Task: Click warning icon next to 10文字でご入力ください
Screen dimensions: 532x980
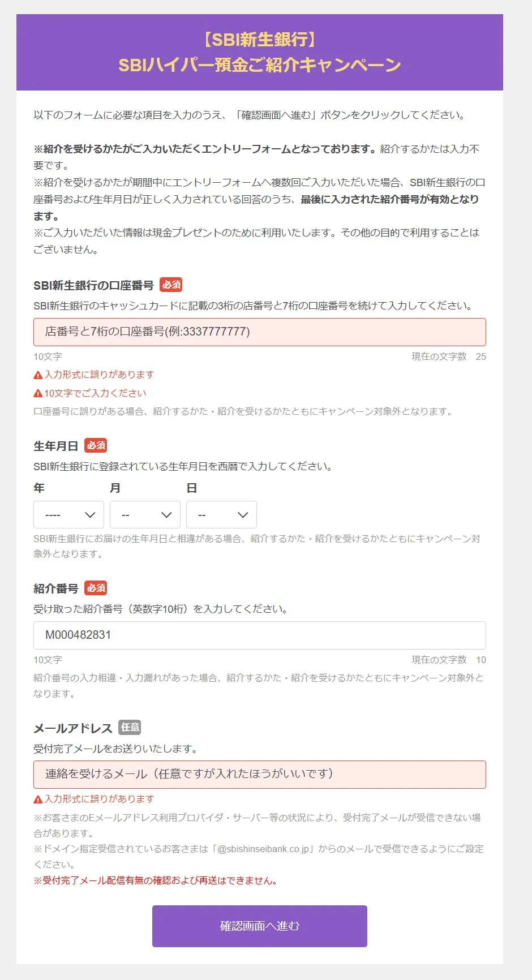Action: pos(38,393)
